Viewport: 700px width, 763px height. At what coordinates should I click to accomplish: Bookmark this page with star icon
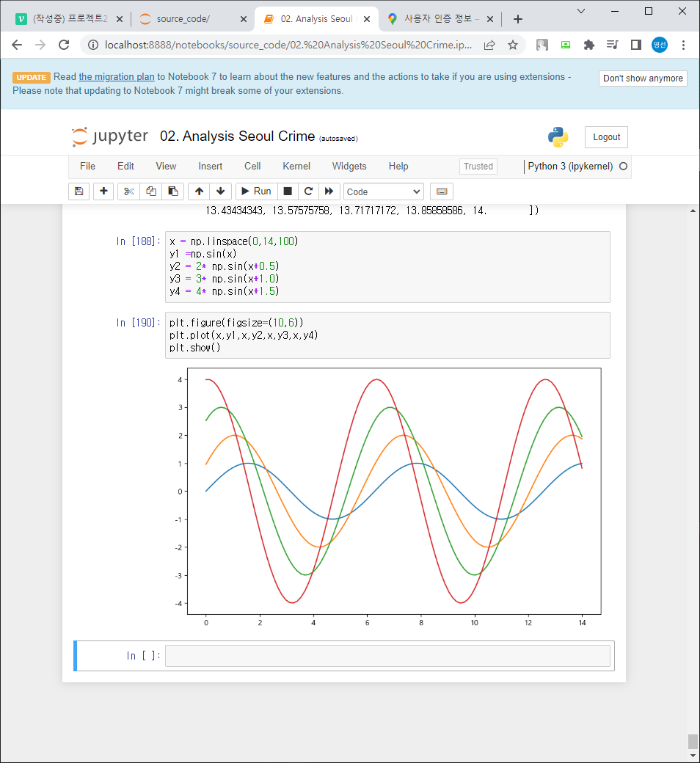513,45
